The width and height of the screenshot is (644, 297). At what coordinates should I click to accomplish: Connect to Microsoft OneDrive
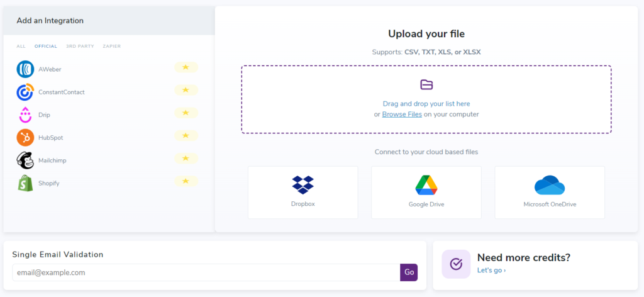point(549,192)
